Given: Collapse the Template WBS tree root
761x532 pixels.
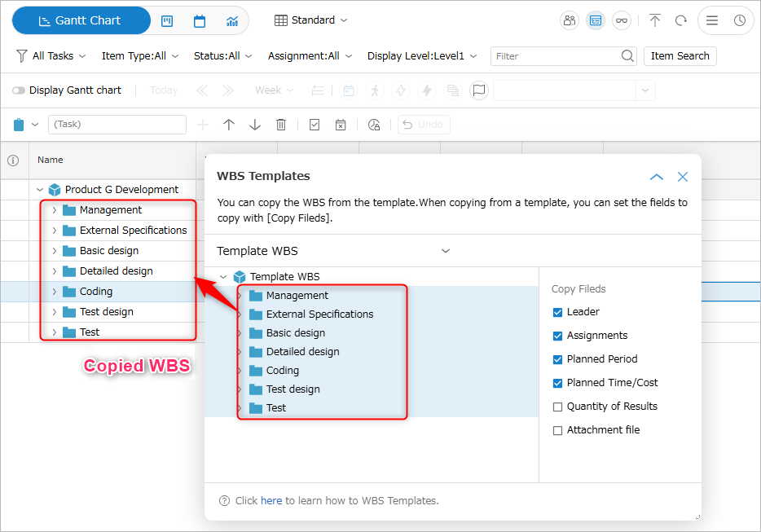Looking at the screenshot, I should tap(223, 277).
